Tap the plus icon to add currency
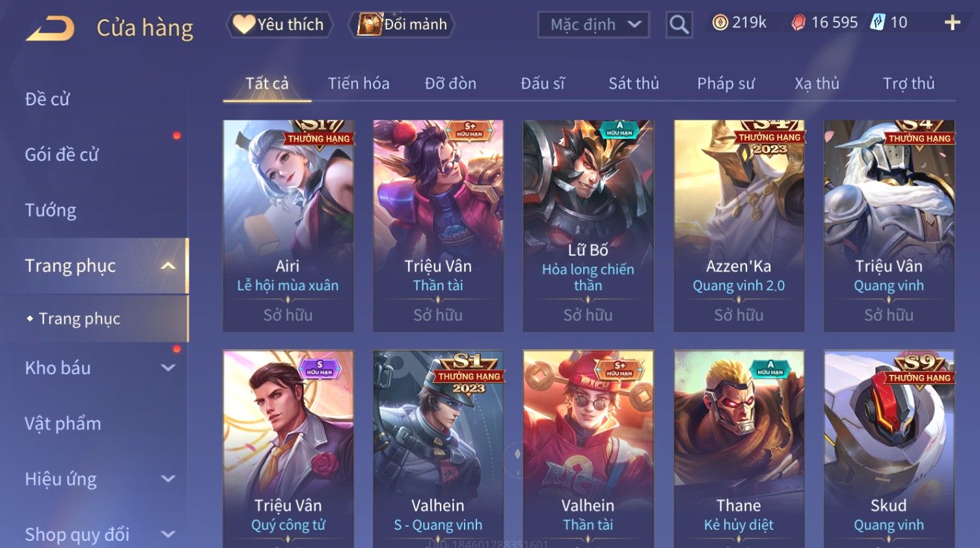Image resolution: width=980 pixels, height=548 pixels. (952, 23)
